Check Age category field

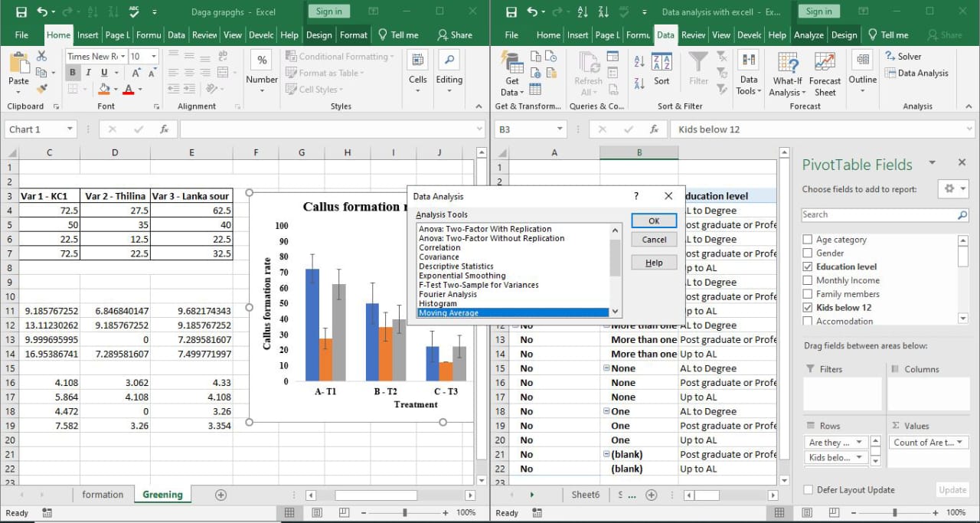[x=807, y=240]
